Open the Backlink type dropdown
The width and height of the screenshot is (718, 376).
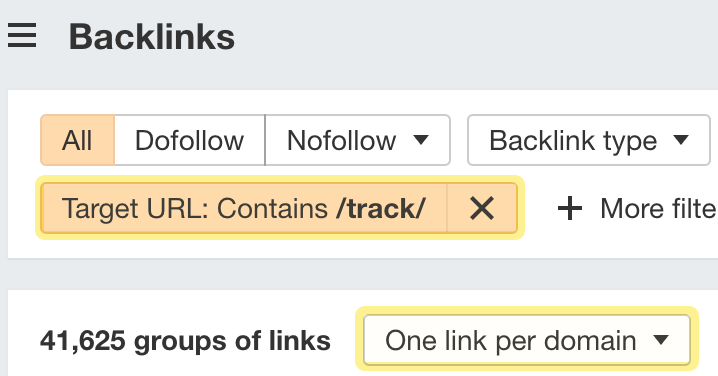[589, 140]
